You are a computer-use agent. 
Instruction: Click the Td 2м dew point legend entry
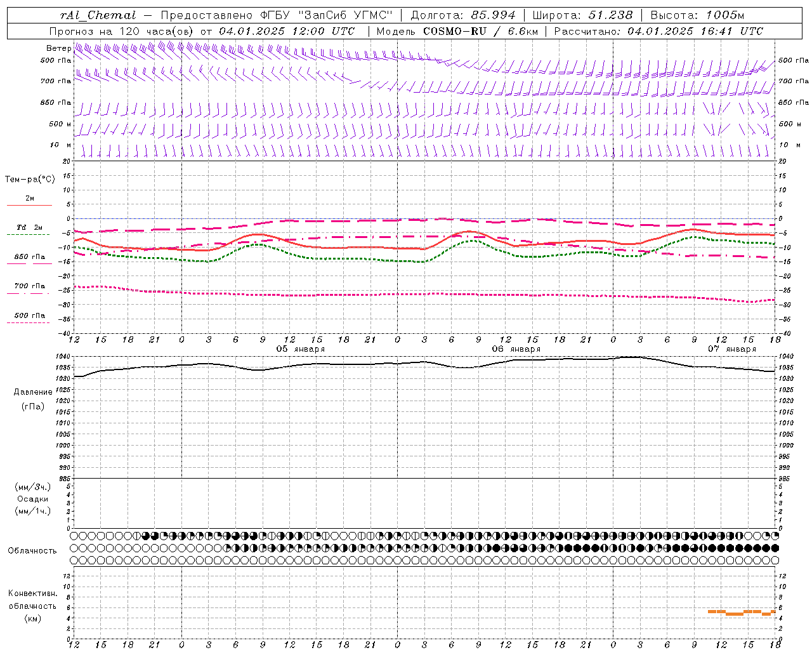tap(30, 227)
